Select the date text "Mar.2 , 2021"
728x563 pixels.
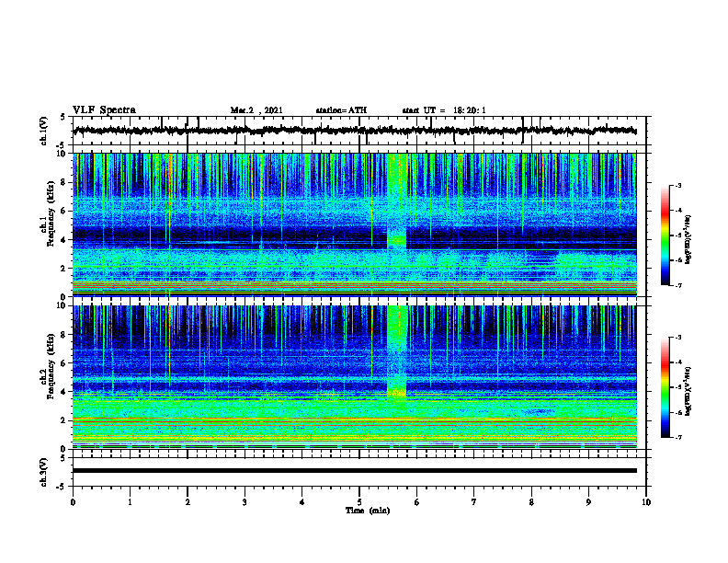(256, 110)
